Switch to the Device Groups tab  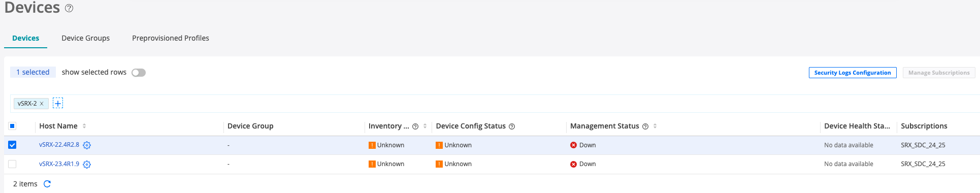[x=86, y=38]
